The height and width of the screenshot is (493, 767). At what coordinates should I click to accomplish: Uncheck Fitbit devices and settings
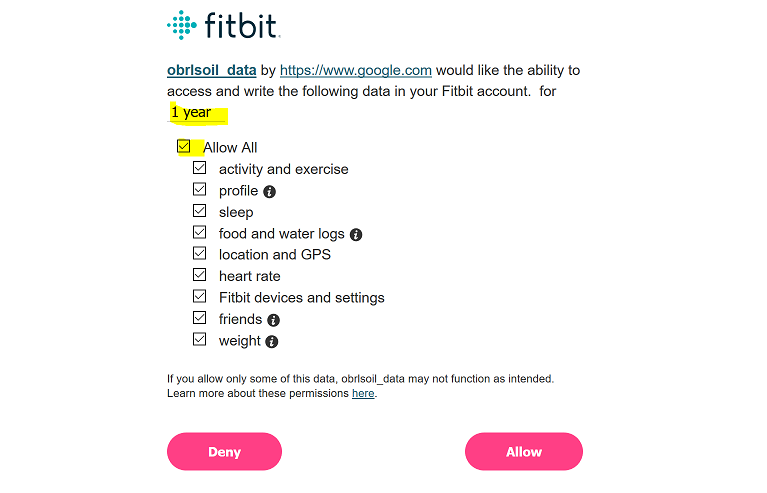(x=200, y=296)
